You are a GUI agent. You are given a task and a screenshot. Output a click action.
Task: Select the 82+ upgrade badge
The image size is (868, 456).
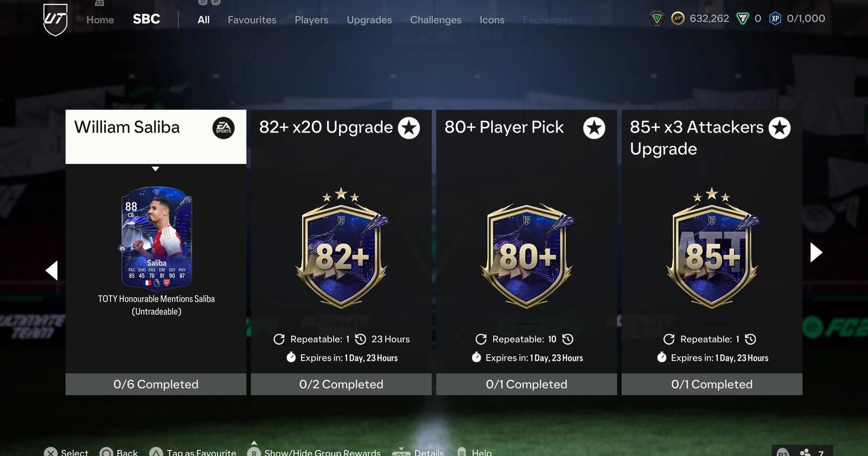(341, 248)
